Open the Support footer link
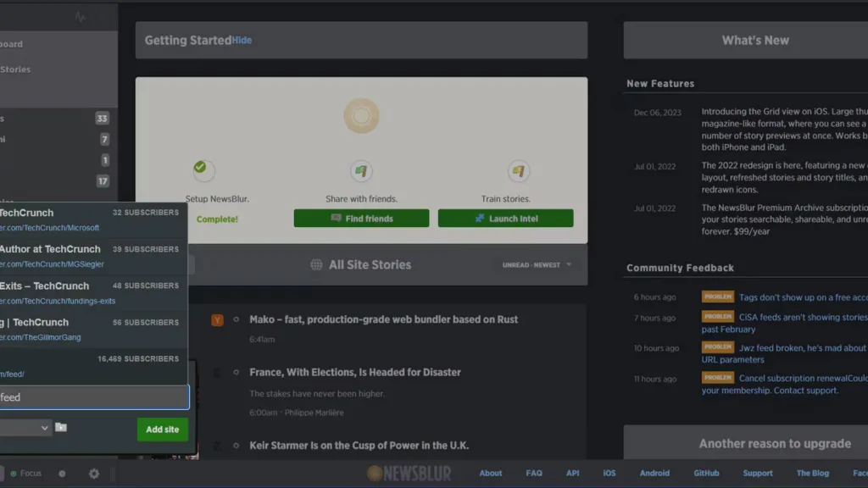 (757, 474)
